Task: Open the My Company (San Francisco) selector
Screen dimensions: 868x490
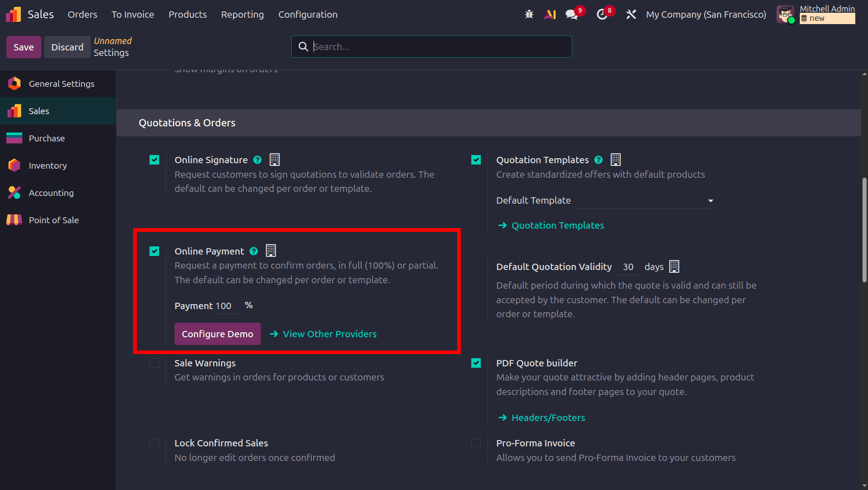Action: 706,14
